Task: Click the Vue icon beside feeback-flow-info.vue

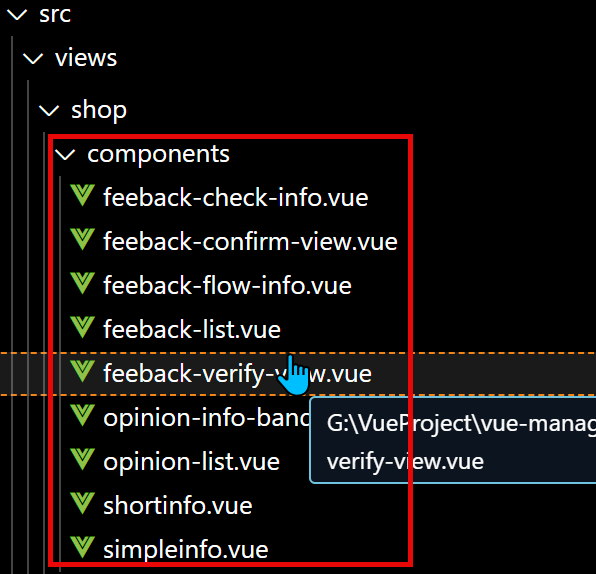Action: (82, 284)
